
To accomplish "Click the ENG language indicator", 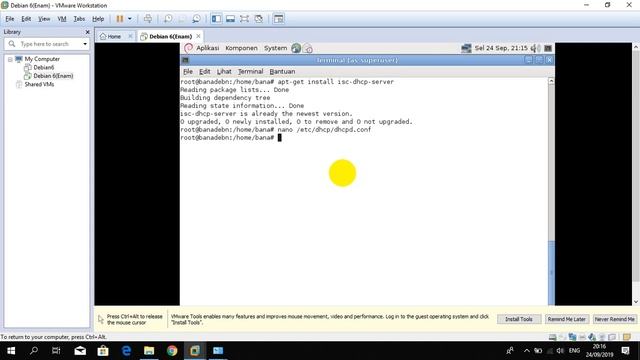I will click(574, 351).
